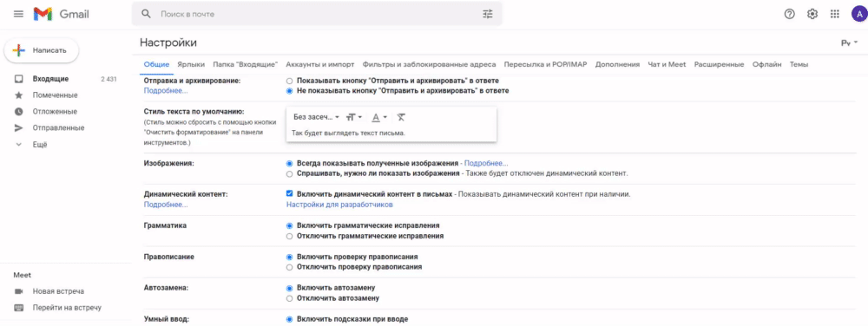This screenshot has height=326, width=868.
Task: Open search filter options icon
Action: [487, 15]
